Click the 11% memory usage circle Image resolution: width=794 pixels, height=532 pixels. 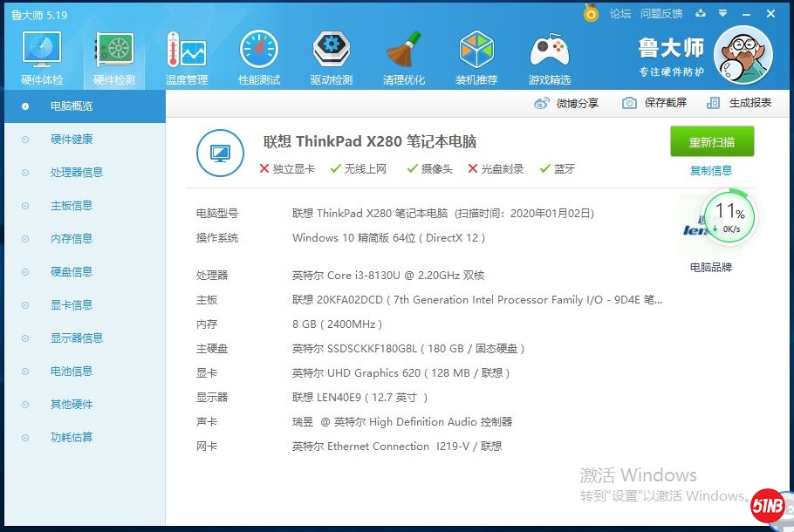[729, 215]
